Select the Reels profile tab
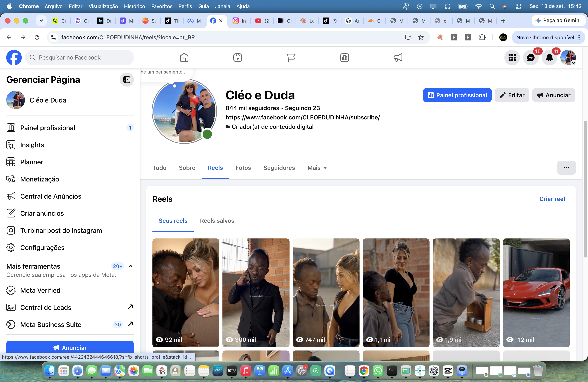 pyautogui.click(x=215, y=168)
